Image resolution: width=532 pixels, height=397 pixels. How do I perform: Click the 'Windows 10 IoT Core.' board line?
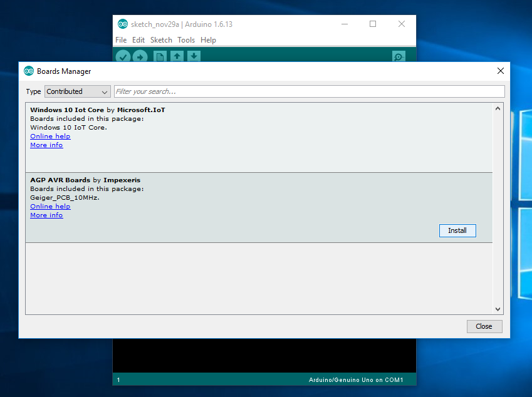coord(68,128)
